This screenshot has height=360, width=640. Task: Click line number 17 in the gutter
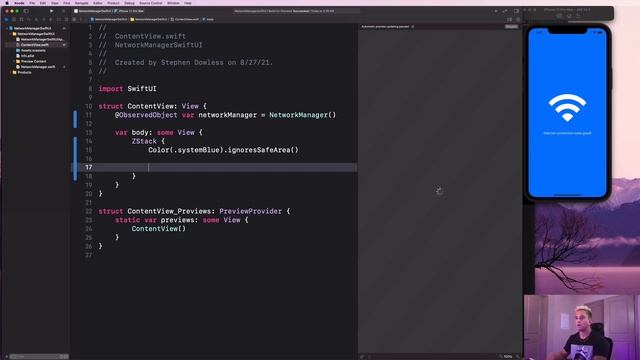coord(89,167)
